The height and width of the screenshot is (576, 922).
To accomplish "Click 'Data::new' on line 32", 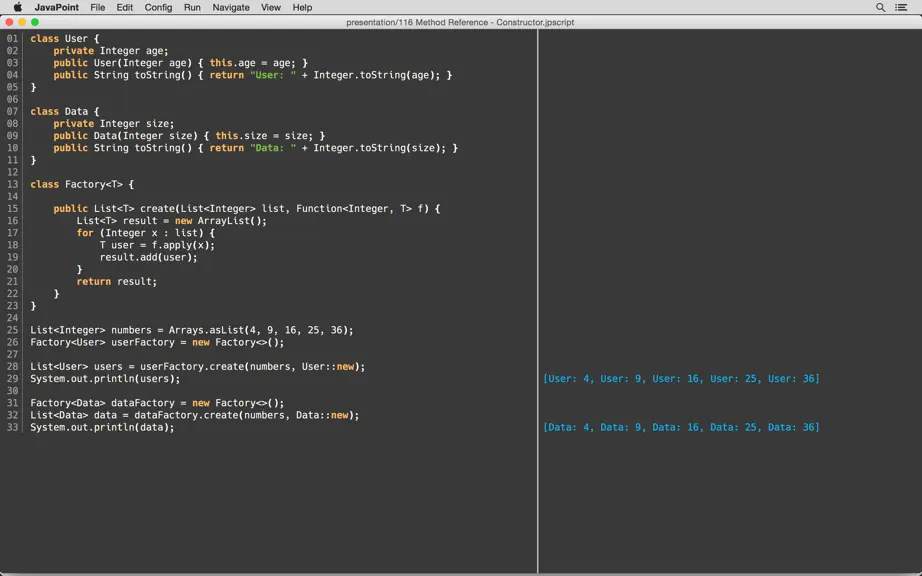I will [322, 416].
